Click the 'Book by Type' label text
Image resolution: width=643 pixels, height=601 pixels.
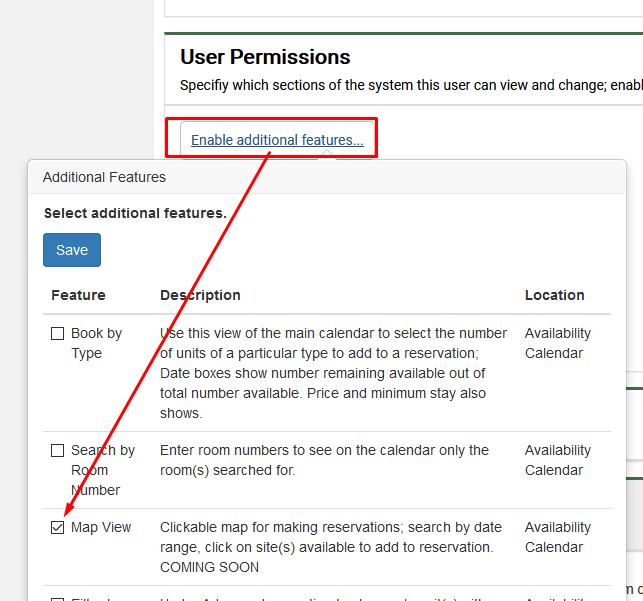tap(96, 343)
